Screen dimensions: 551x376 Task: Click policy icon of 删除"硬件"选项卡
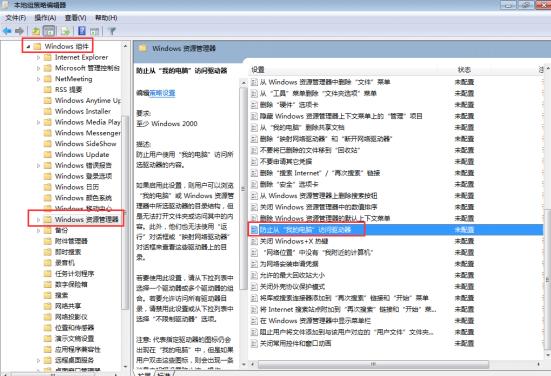point(254,105)
